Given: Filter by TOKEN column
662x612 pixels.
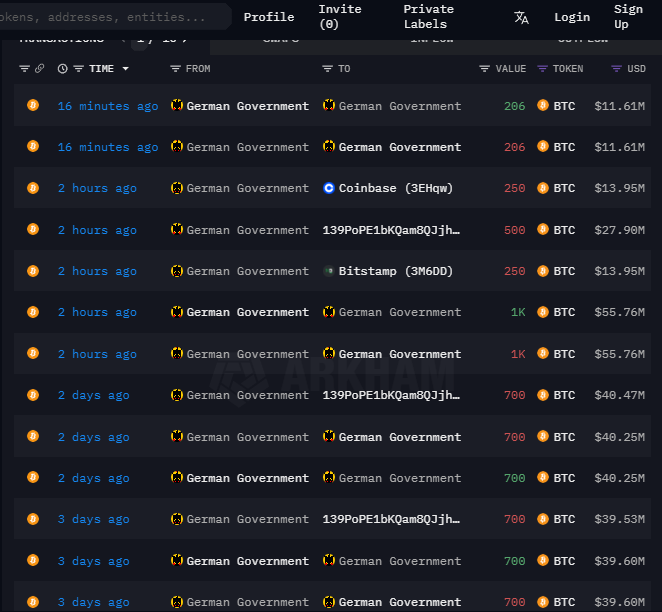Looking at the screenshot, I should 542,68.
